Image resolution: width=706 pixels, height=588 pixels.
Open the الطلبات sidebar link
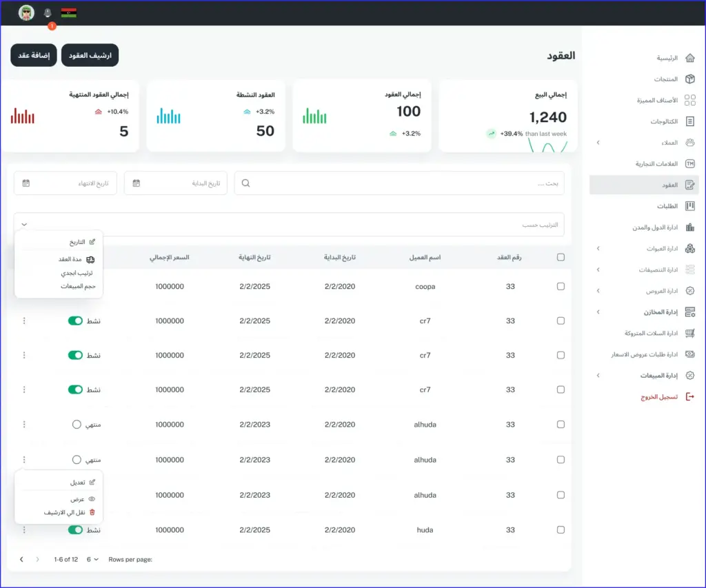click(667, 206)
